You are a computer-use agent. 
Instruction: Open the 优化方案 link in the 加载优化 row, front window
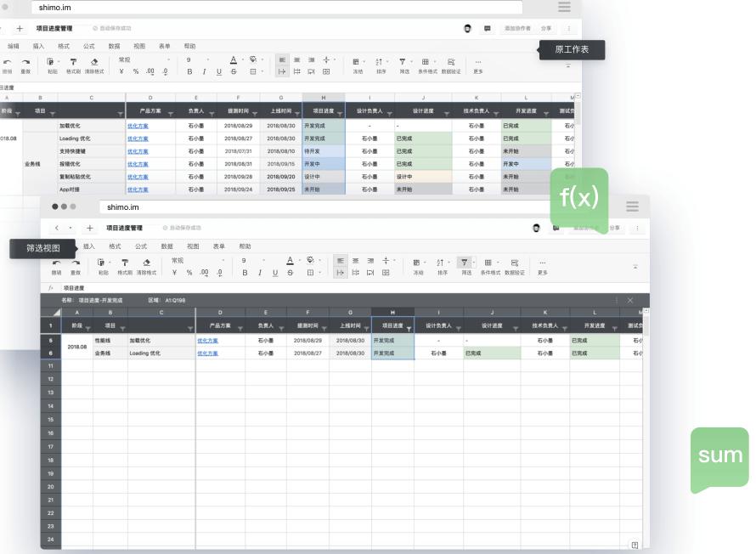208,341
